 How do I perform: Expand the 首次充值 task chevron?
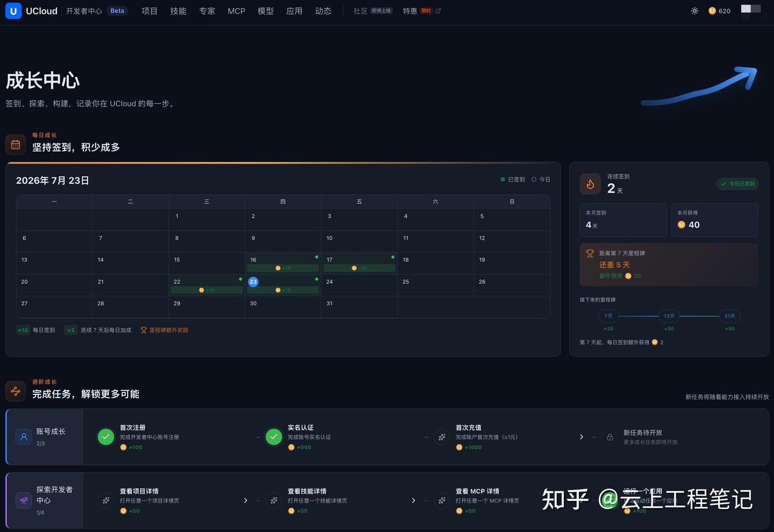pos(581,437)
